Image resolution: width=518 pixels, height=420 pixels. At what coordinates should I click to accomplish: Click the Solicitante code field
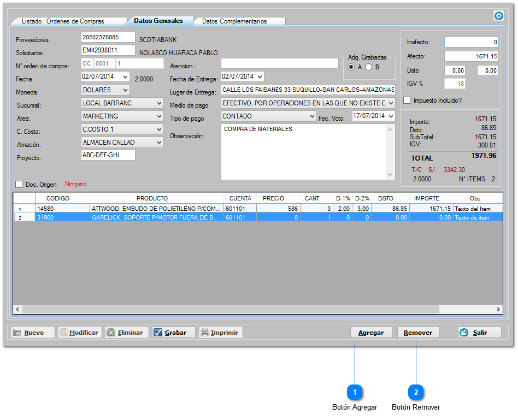tap(108, 50)
